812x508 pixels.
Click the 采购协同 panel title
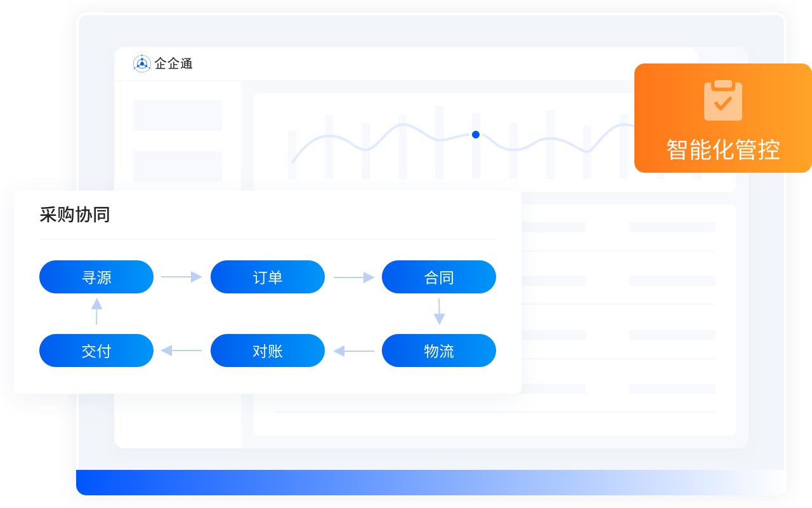click(x=75, y=215)
